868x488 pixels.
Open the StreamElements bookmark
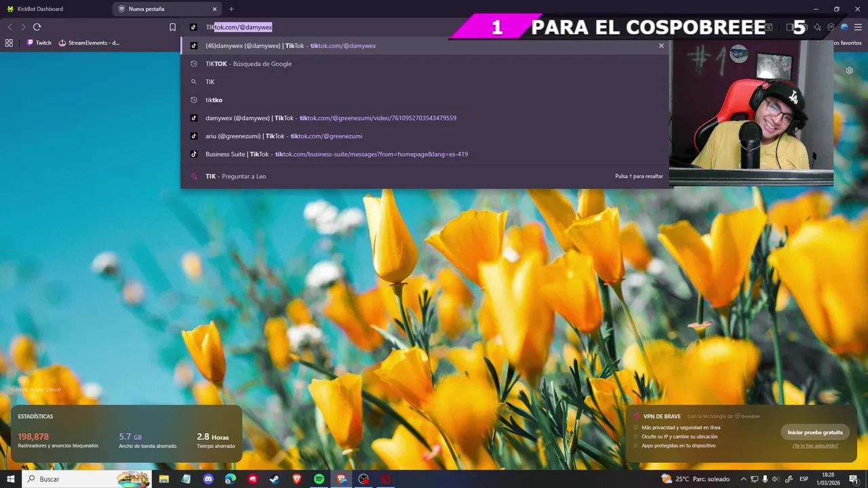click(x=89, y=43)
